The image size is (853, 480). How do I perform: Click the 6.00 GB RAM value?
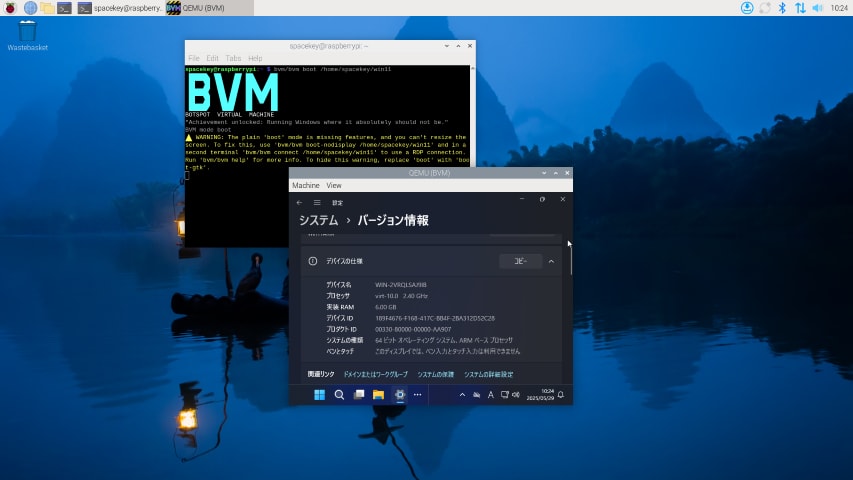[x=385, y=307]
